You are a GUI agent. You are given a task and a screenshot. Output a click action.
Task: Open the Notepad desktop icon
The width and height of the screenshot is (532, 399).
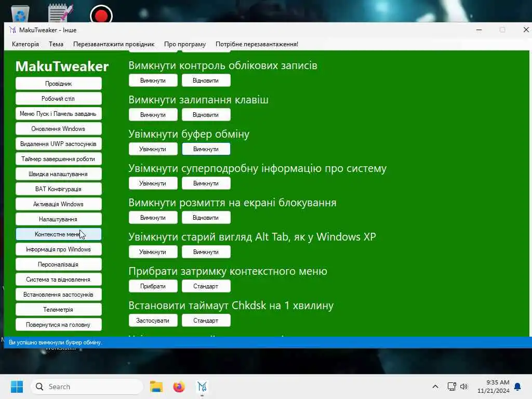(x=60, y=13)
